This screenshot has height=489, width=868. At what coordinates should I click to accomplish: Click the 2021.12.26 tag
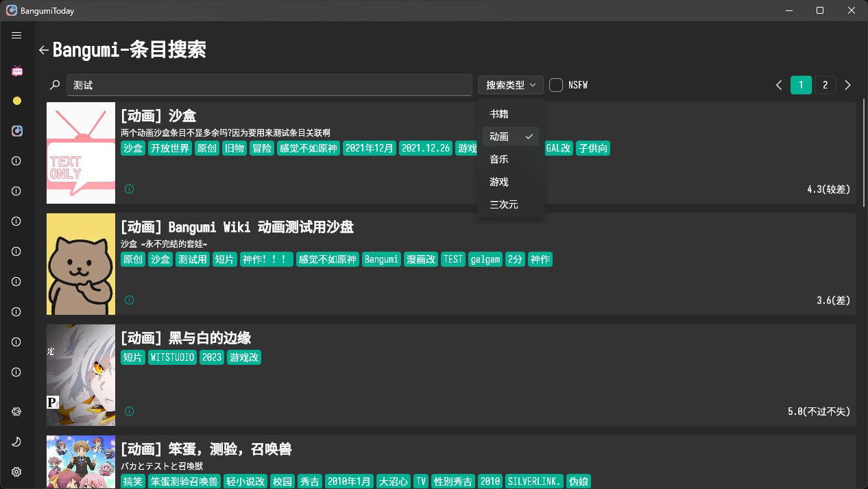tap(426, 148)
